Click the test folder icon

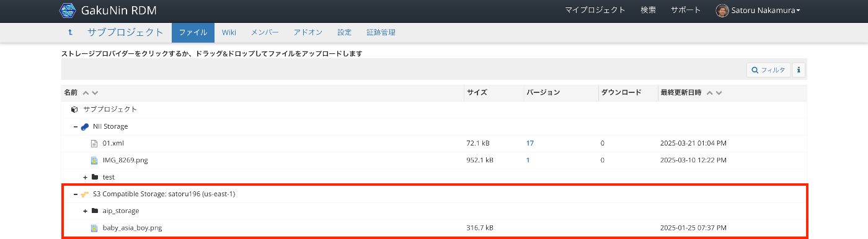coord(95,177)
